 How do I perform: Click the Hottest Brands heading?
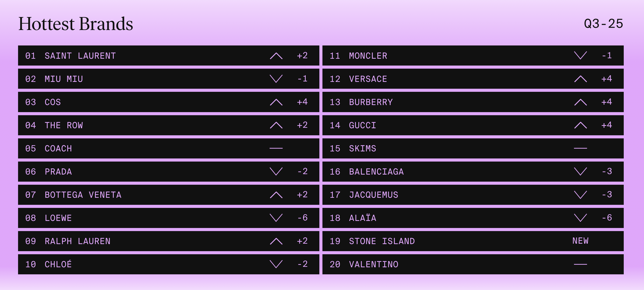[x=76, y=24]
